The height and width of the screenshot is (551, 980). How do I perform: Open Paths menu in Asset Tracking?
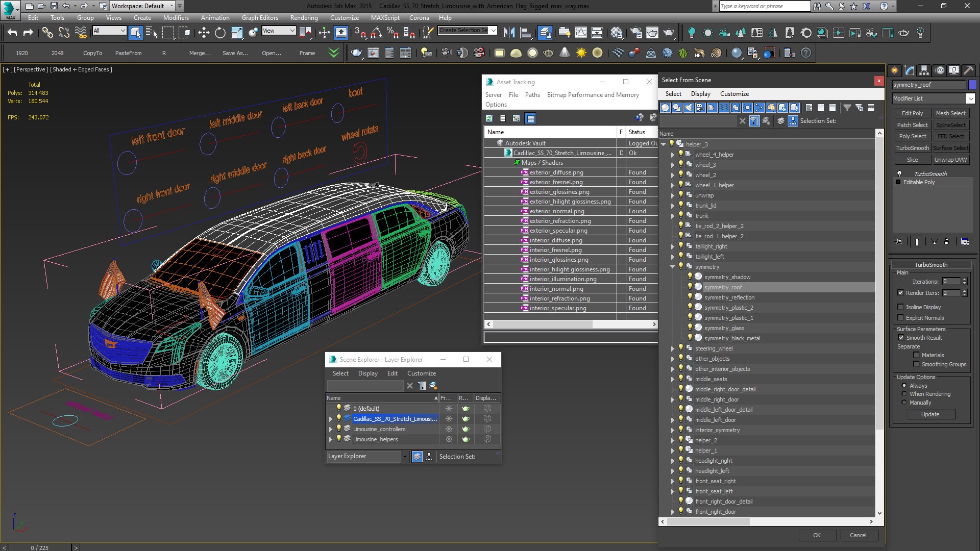[532, 95]
